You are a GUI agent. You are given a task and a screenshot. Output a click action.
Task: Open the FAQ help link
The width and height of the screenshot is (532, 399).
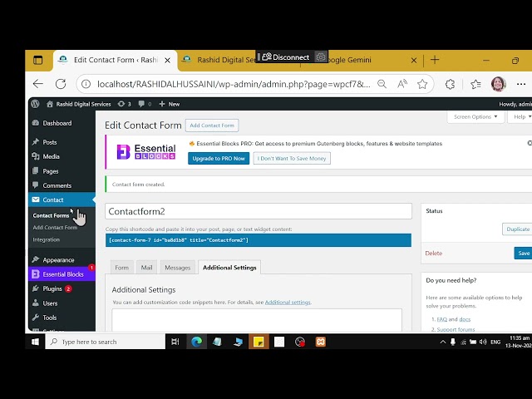pos(441,319)
